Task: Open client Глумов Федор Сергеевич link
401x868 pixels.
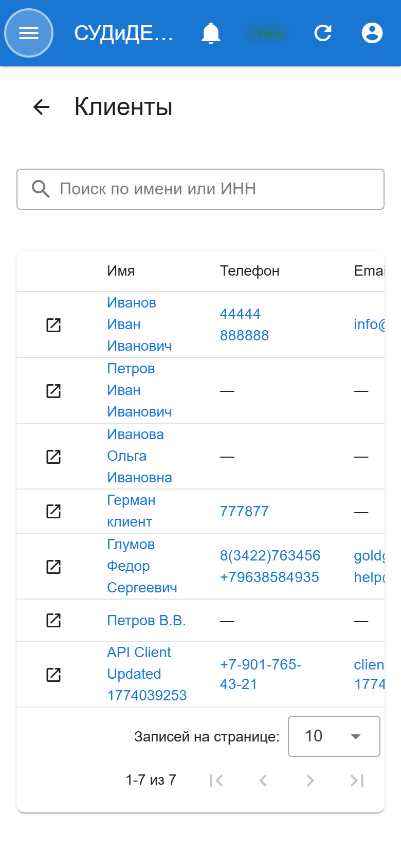Action: 142,566
